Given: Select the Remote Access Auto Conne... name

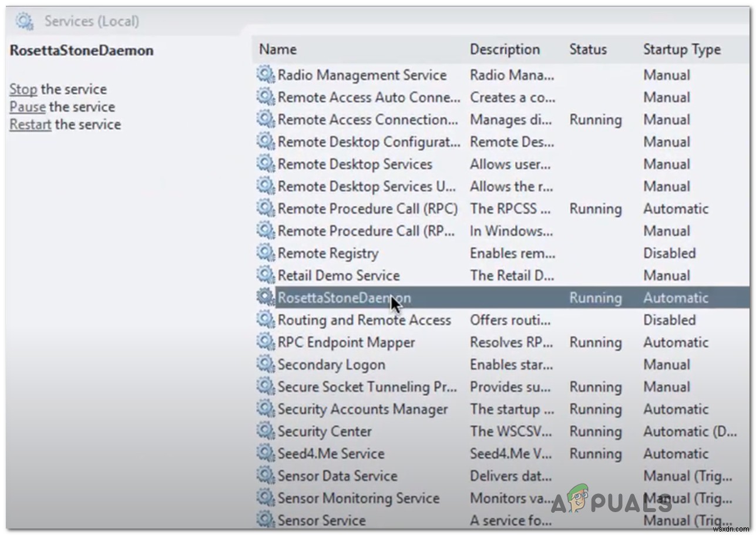Looking at the screenshot, I should 369,97.
